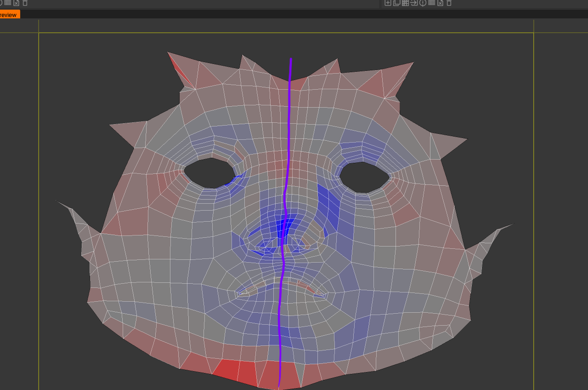Click the large grid icon after duplicate icon
The width and height of the screenshot is (588, 390).
(405, 3)
